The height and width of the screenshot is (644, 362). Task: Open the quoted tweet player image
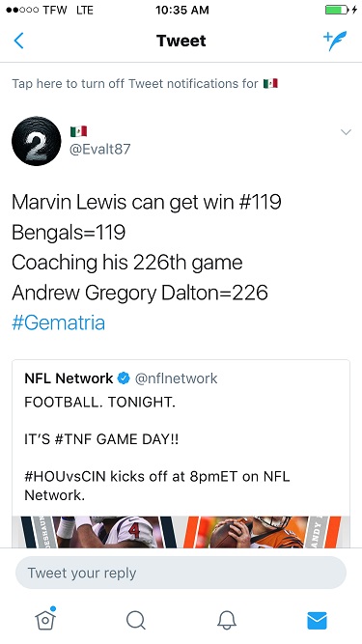click(181, 532)
